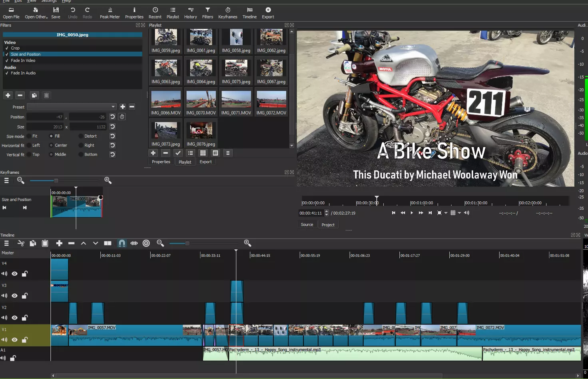588x379 pixels.
Task: Open the playlist menu button
Action: [228, 153]
